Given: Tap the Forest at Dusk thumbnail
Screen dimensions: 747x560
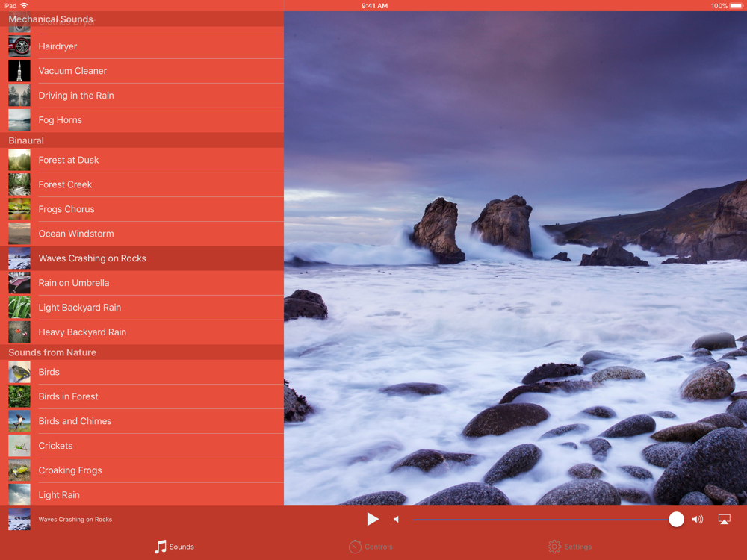Looking at the screenshot, I should tap(19, 160).
